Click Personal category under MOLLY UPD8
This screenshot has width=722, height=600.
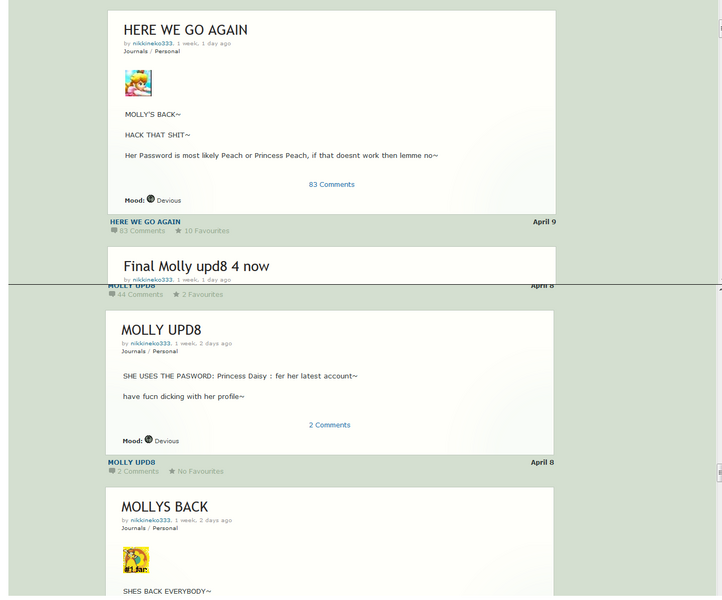point(165,351)
